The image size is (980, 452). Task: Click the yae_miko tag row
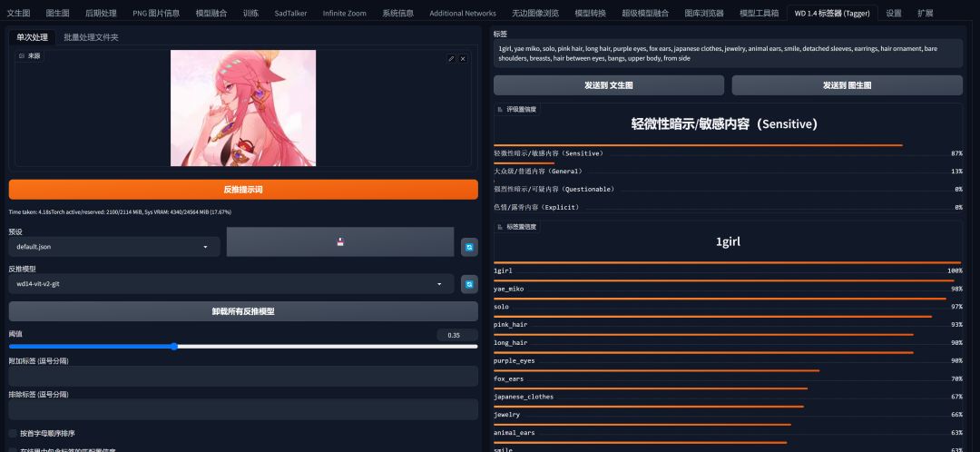coord(728,286)
